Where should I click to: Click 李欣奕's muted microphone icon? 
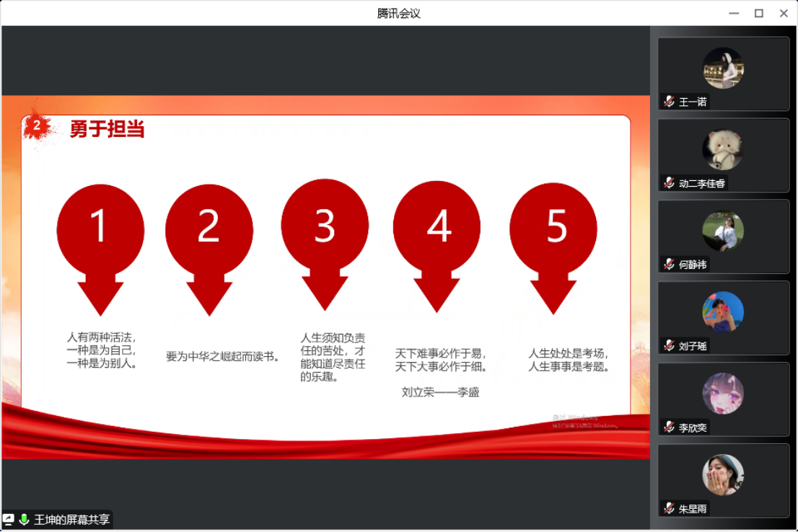[670, 427]
